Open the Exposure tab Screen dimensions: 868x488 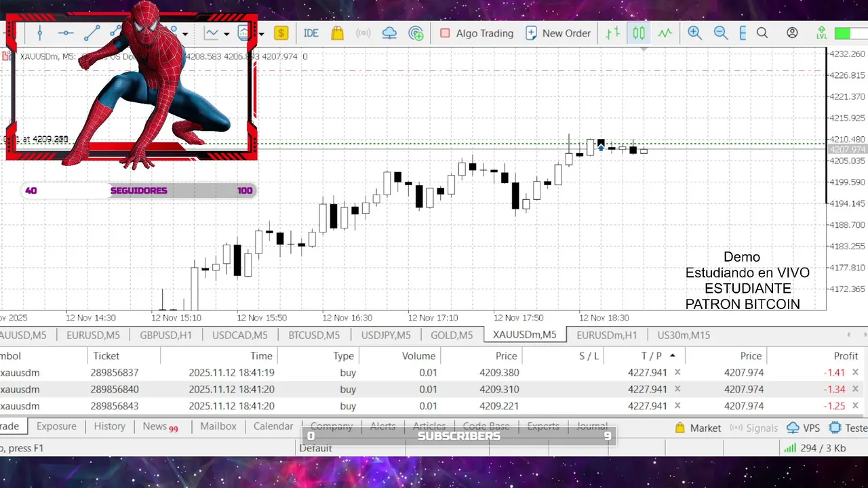[56, 426]
